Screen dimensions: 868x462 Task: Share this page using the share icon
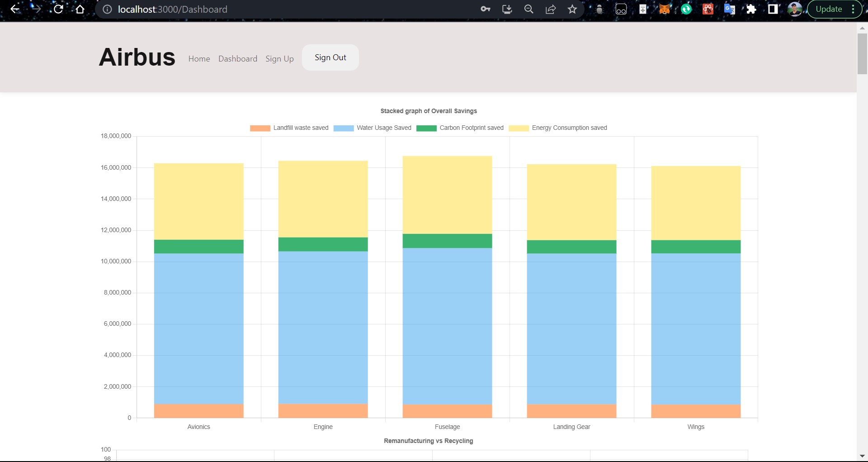pos(551,9)
